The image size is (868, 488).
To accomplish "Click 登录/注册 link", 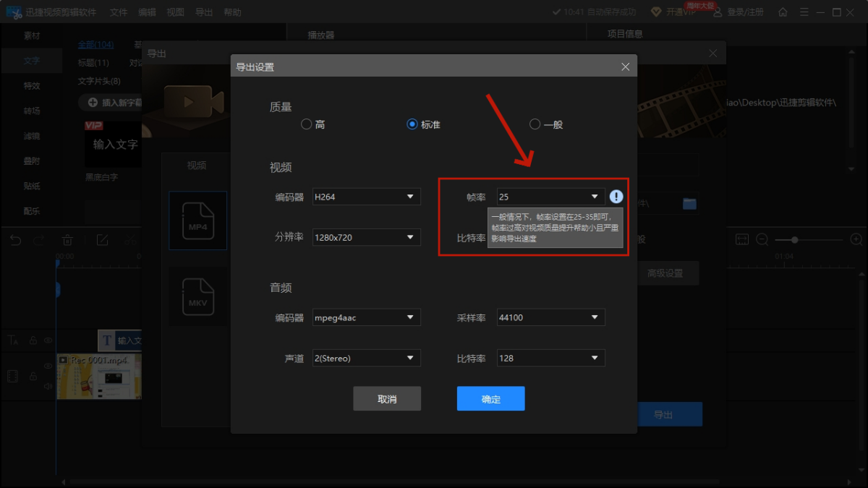I will coord(745,12).
